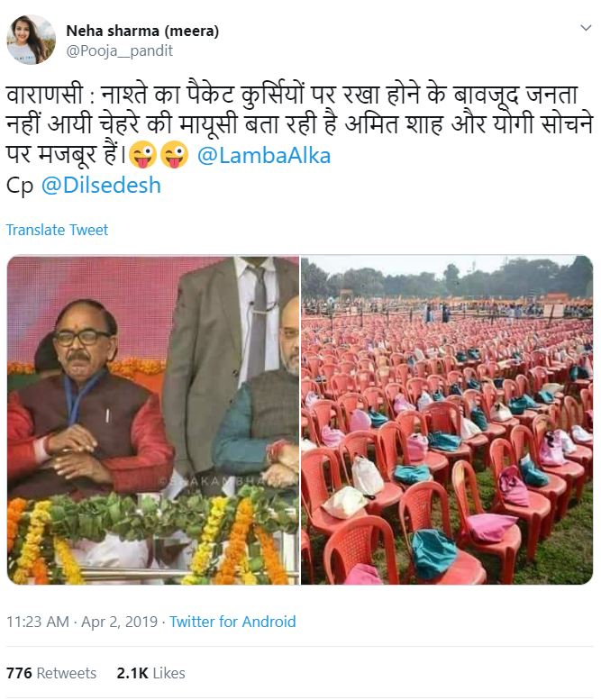Image resolution: width=601 pixels, height=700 pixels.
Task: Click the trees skyline in right photo
Action: tap(447, 279)
